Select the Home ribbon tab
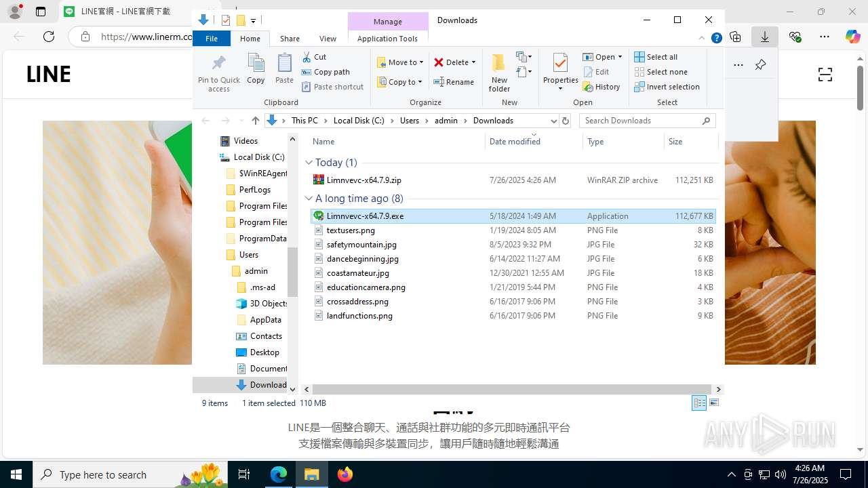This screenshot has width=868, height=488. (250, 39)
